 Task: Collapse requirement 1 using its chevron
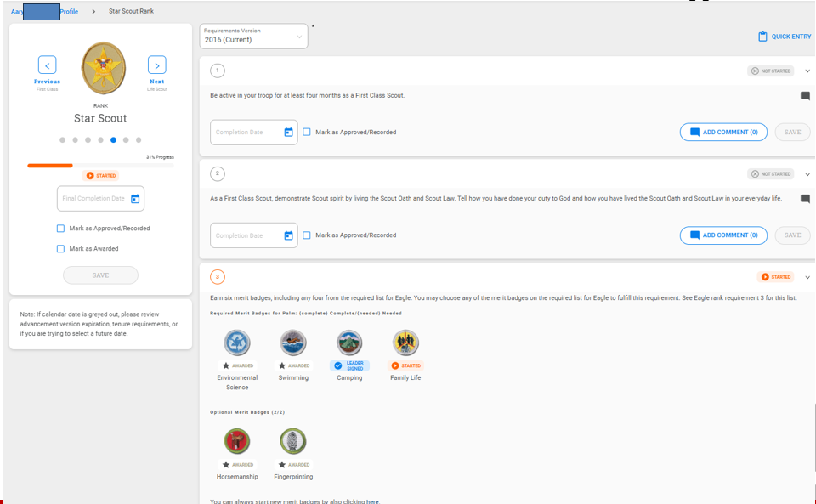coord(807,71)
